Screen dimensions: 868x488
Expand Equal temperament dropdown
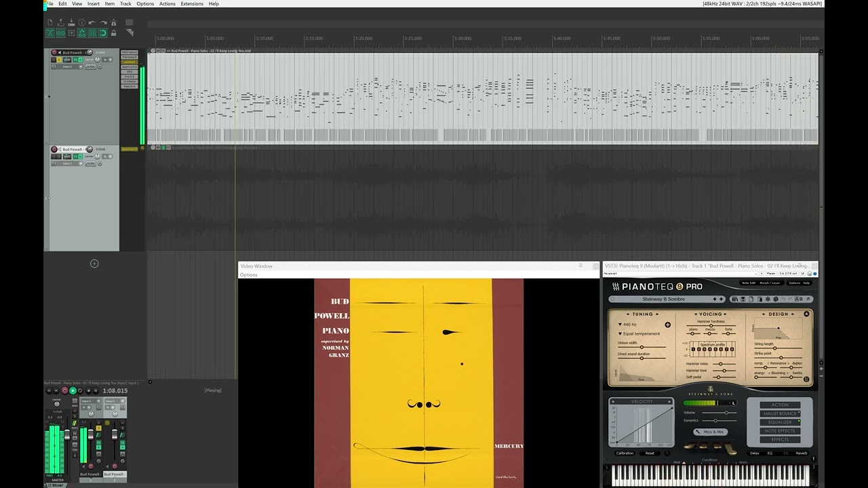point(639,333)
